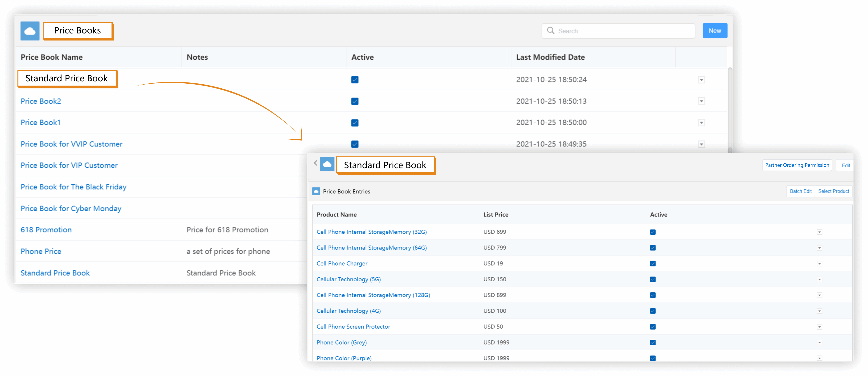Viewport: 868px width, 376px height.
Task: Open the actions dropdown for Cellular Technology (5G)
Action: coord(819,279)
